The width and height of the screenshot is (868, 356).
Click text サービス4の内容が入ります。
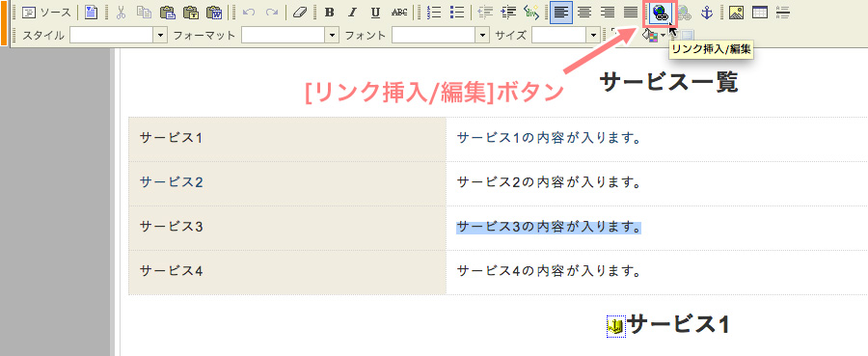tap(549, 271)
